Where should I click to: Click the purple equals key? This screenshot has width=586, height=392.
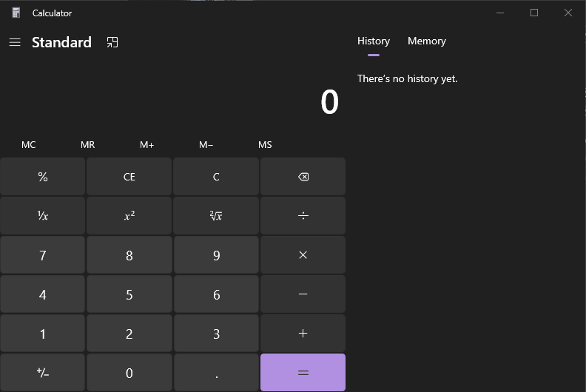tap(303, 373)
